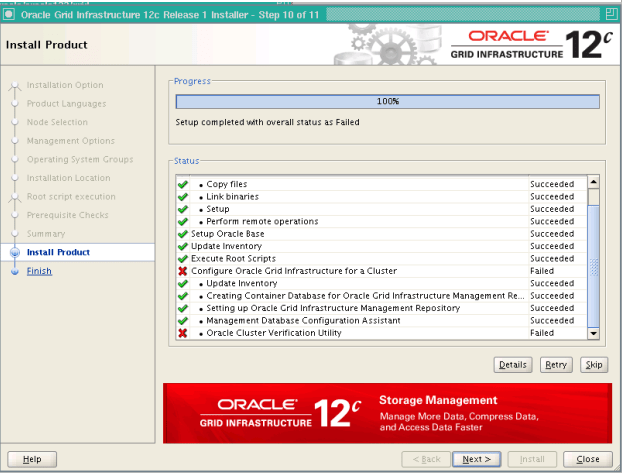This screenshot has width=622, height=473.
Task: Go to the Finish step link
Action: [x=39, y=271]
